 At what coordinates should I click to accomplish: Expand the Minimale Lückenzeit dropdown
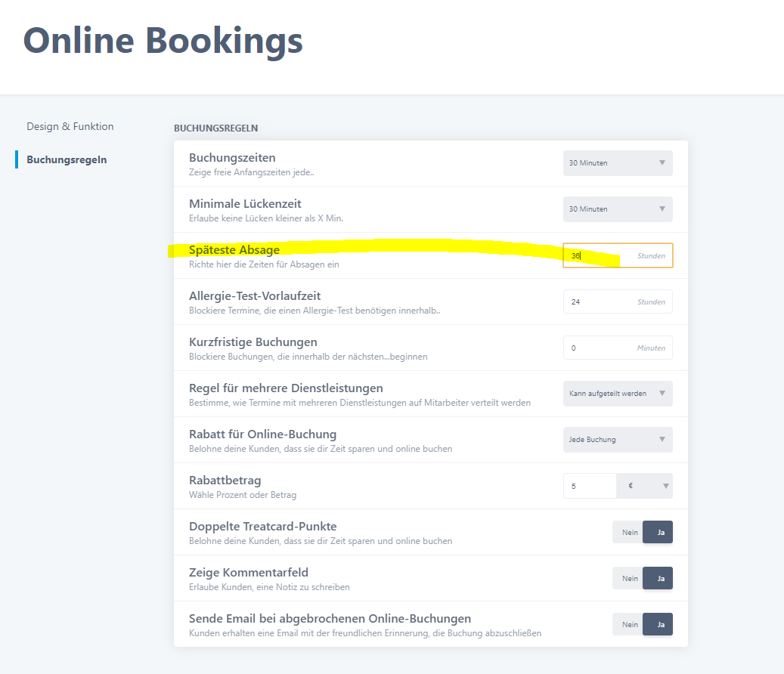pyautogui.click(x=618, y=209)
